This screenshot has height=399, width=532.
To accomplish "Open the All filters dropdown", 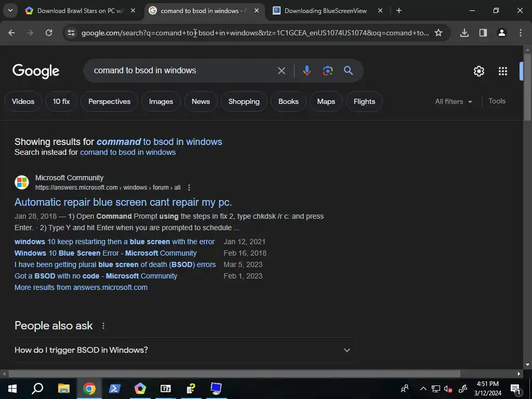I will coord(454,101).
